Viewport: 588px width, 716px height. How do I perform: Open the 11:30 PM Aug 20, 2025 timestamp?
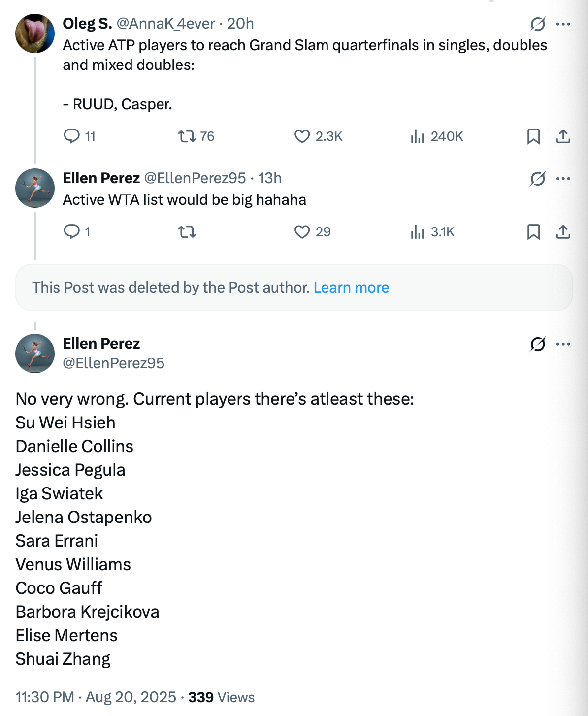point(96,697)
